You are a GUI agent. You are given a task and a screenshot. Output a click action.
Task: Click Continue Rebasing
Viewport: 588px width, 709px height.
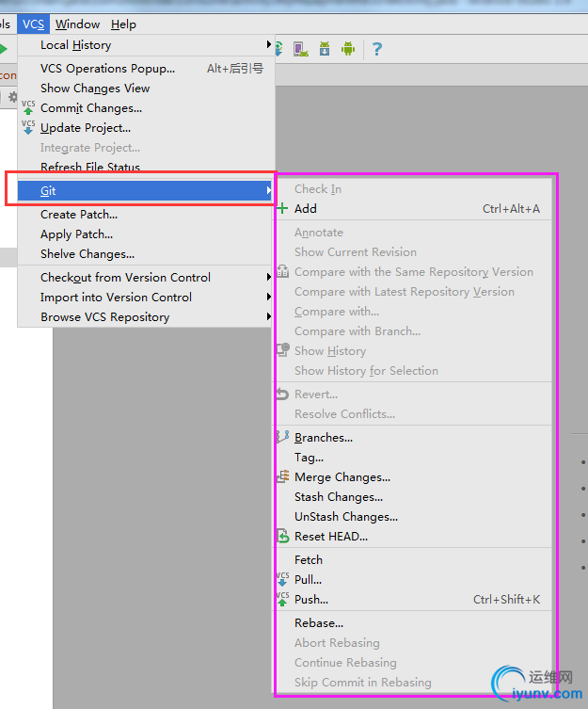[413, 663]
